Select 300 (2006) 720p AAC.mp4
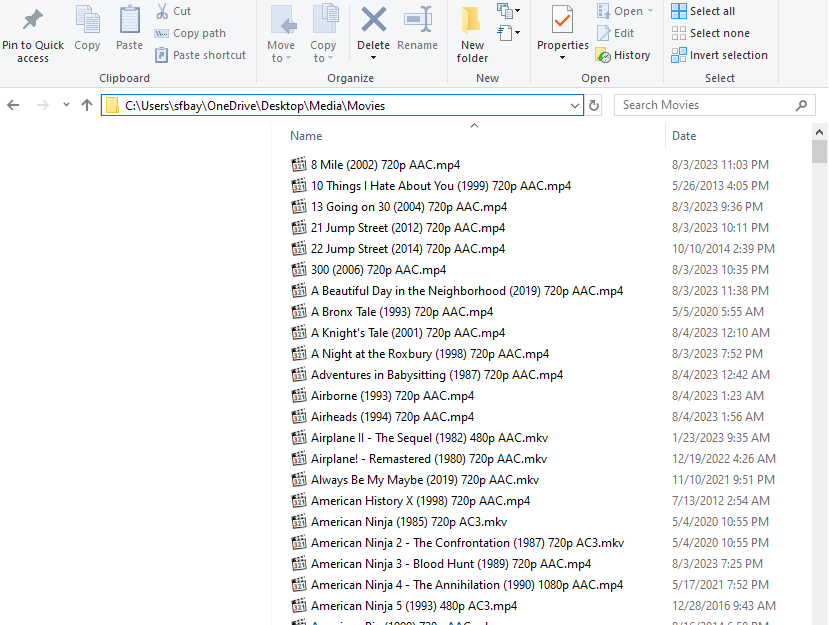 coord(378,270)
